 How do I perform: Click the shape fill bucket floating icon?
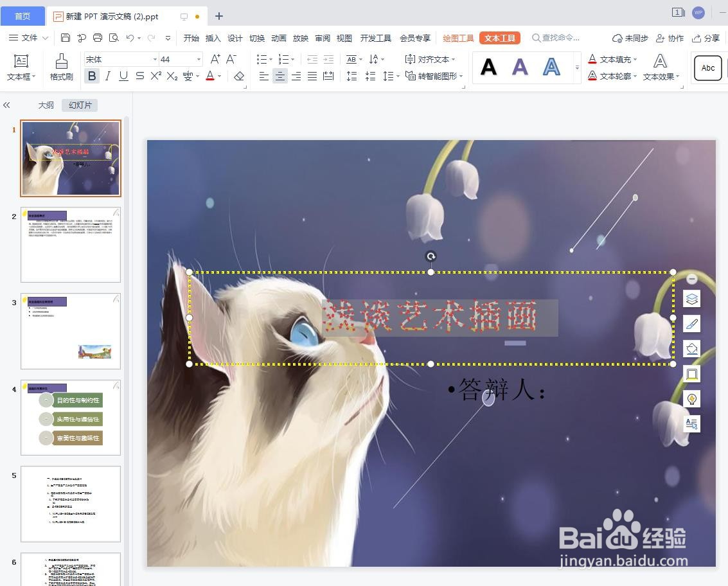692,348
